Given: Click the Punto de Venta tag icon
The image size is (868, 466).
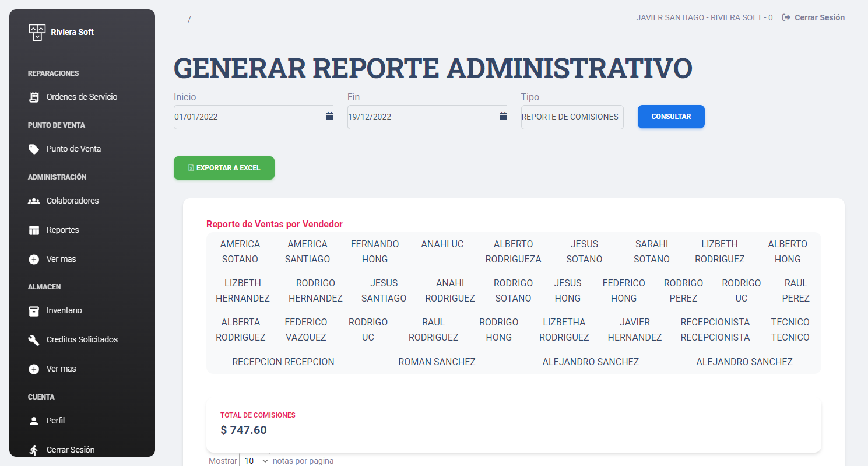Looking at the screenshot, I should tap(34, 149).
